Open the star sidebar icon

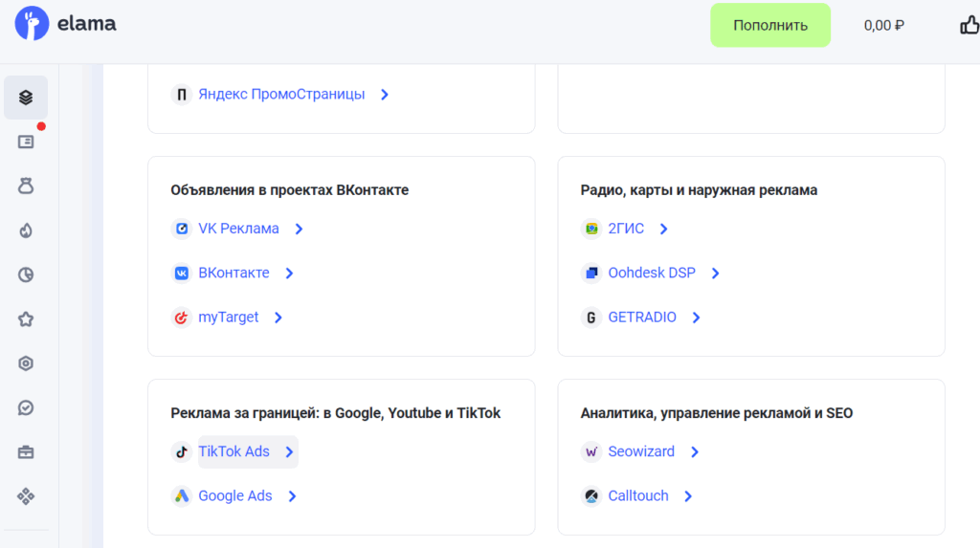click(26, 319)
